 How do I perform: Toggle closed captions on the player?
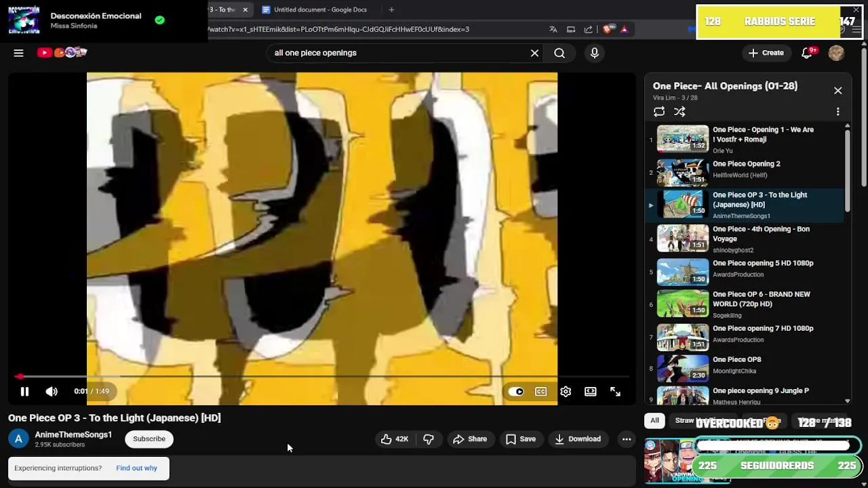point(540,391)
